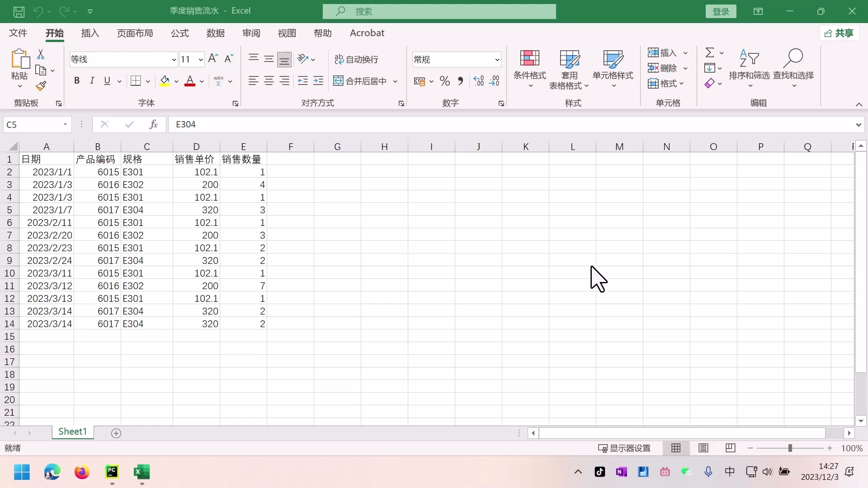Open the fill color dropdown arrow
This screenshot has height=488, width=868.
click(176, 81)
